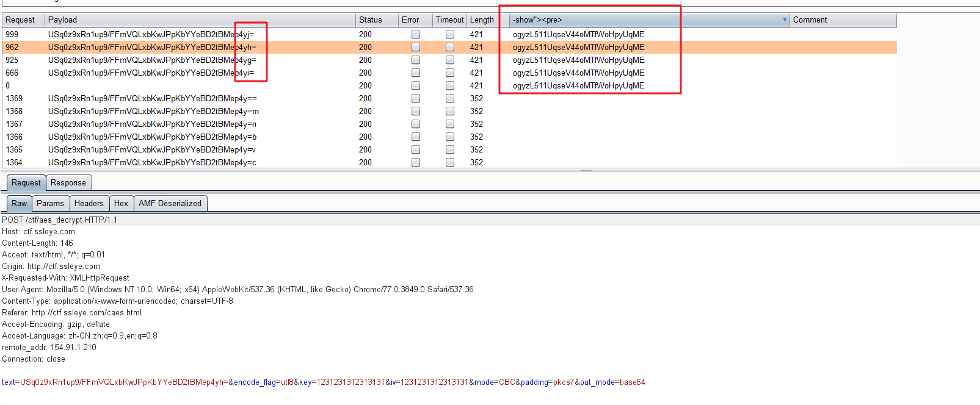Screen dimensions: 980x405
Task: Switch to the Request tab
Action: point(26,183)
